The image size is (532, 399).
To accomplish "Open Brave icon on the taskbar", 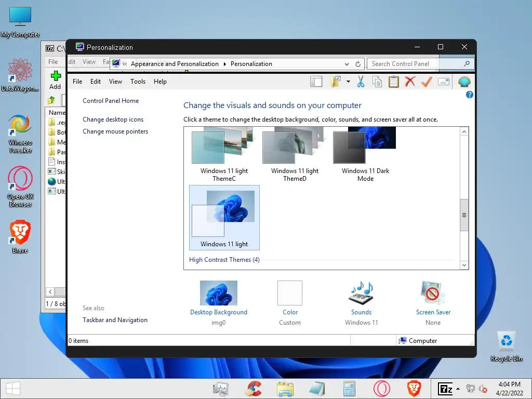I will [x=414, y=389].
